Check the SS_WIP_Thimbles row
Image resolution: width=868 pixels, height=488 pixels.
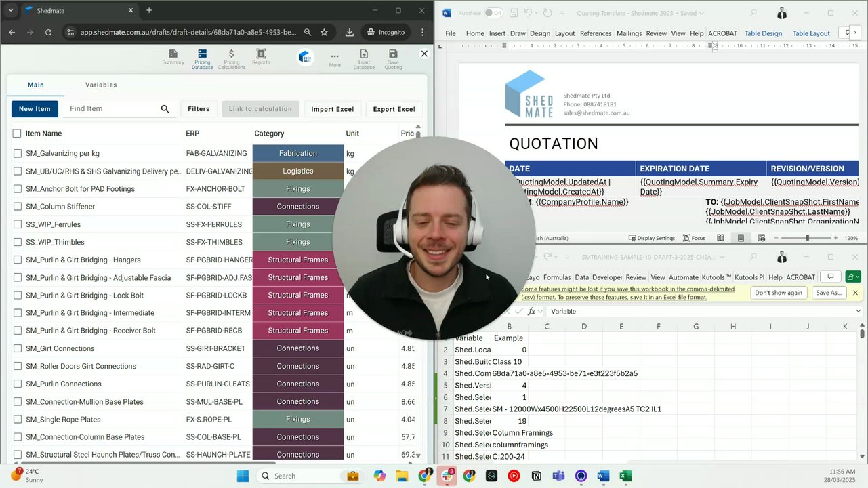point(18,242)
